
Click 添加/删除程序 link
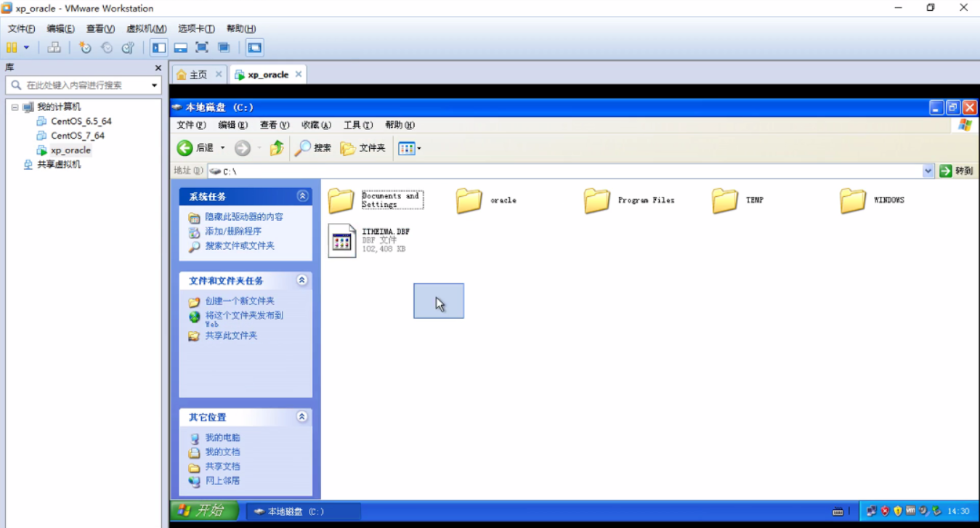pyautogui.click(x=233, y=232)
